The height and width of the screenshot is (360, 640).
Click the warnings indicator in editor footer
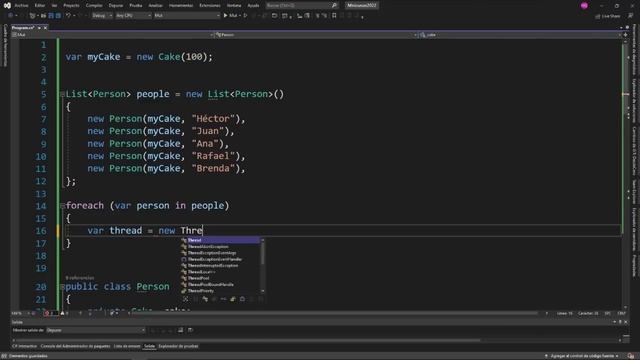(x=64, y=313)
